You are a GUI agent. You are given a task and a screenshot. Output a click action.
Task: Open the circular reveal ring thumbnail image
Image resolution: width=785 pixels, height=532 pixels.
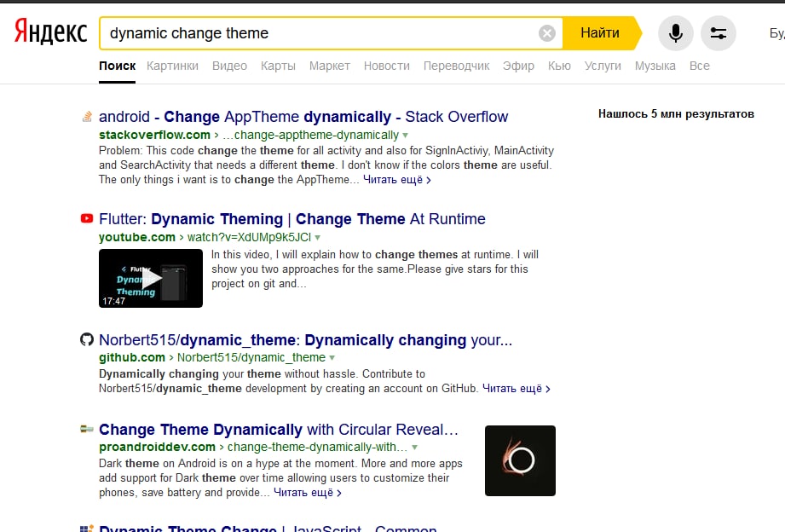click(x=520, y=461)
